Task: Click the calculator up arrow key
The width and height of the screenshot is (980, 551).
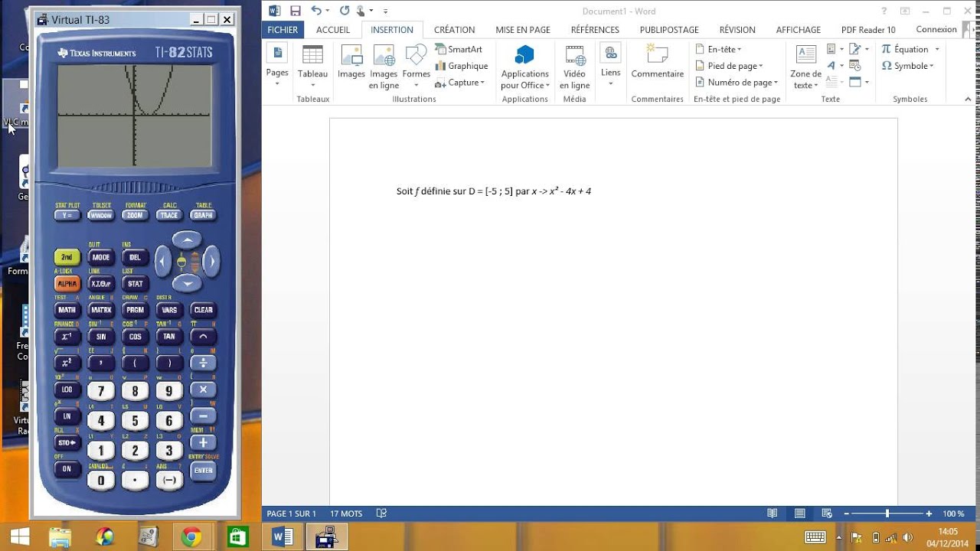Action: [x=187, y=240]
